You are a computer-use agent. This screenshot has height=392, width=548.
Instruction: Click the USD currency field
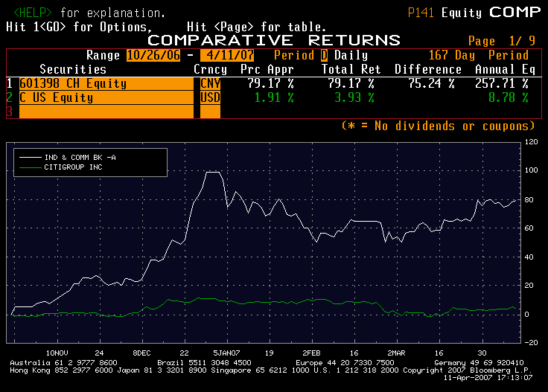tap(210, 97)
